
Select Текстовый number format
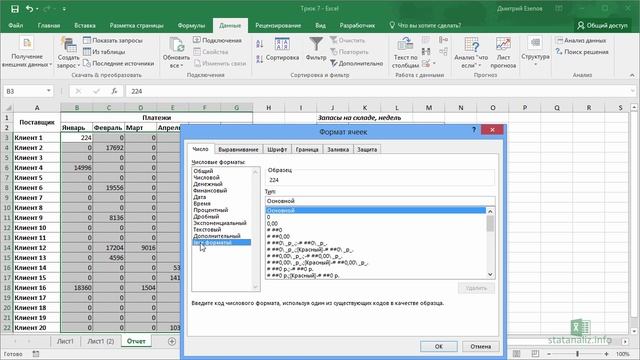[x=207, y=229]
